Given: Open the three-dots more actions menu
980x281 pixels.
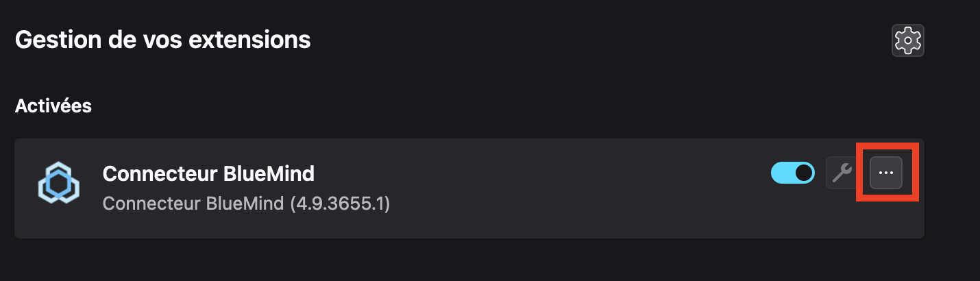Looking at the screenshot, I should [x=886, y=173].
